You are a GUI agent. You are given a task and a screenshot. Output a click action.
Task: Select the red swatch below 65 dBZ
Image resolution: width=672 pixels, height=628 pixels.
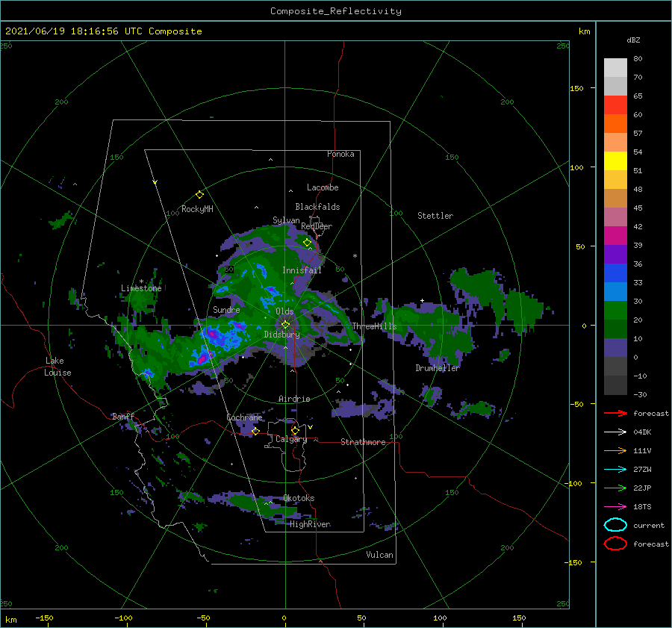[615, 105]
